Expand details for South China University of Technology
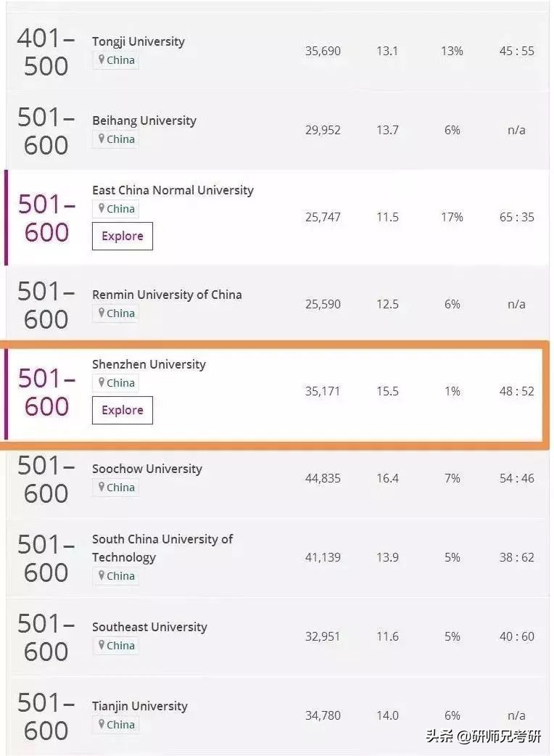554x756 pixels. pos(277,557)
